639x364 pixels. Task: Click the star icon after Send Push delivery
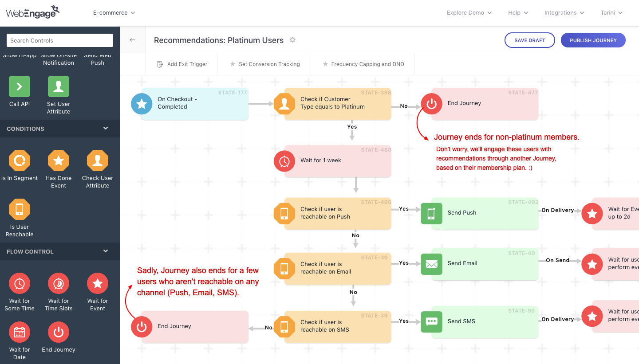point(592,214)
